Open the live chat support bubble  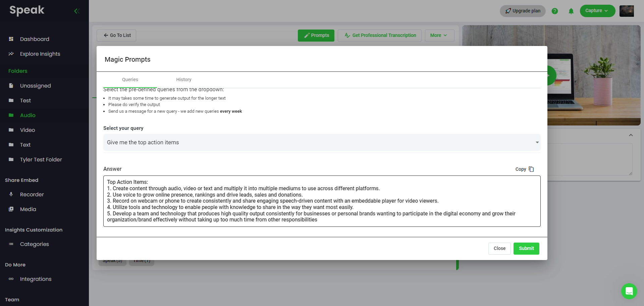click(629, 291)
